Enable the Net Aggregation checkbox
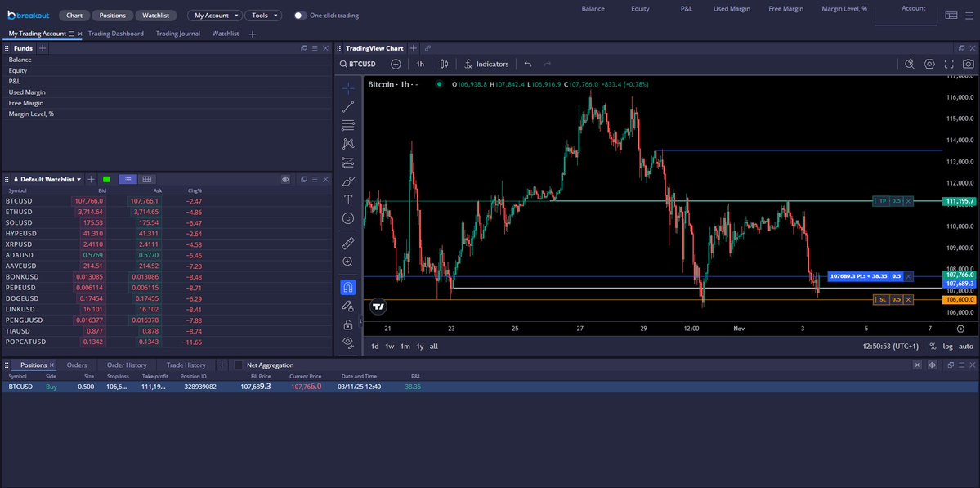The height and width of the screenshot is (488, 980). coord(239,365)
